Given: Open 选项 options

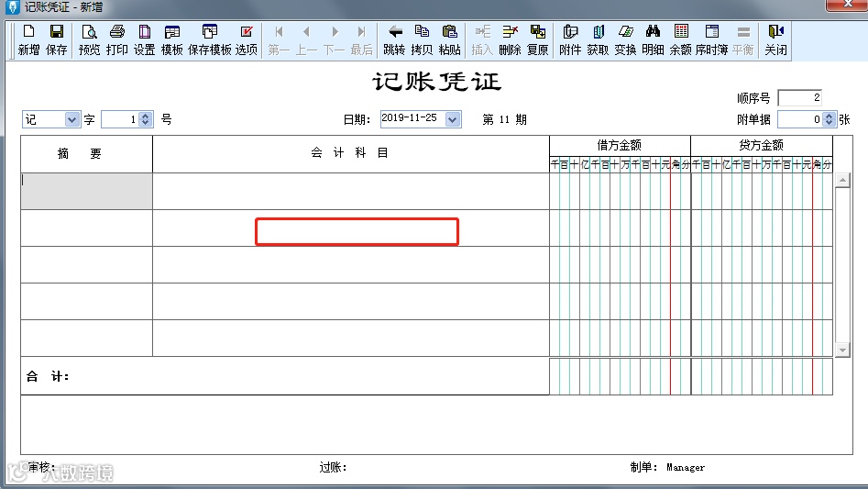Looking at the screenshot, I should click(247, 39).
